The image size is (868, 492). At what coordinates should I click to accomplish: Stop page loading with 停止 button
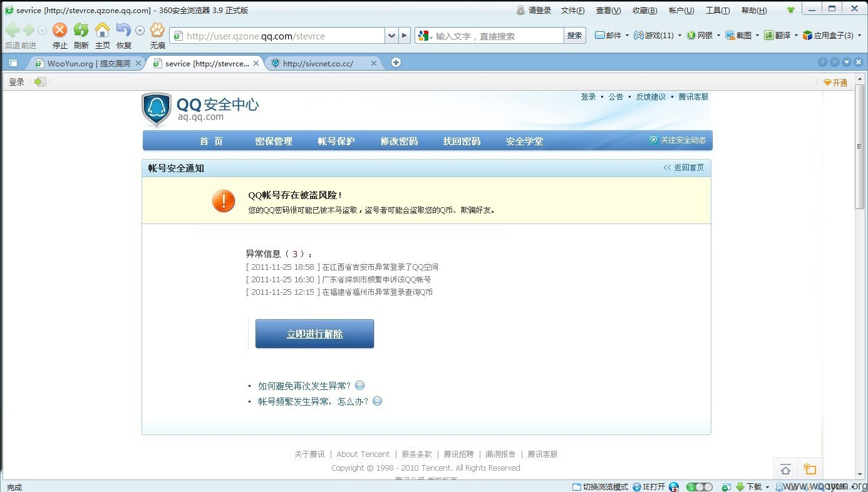59,30
